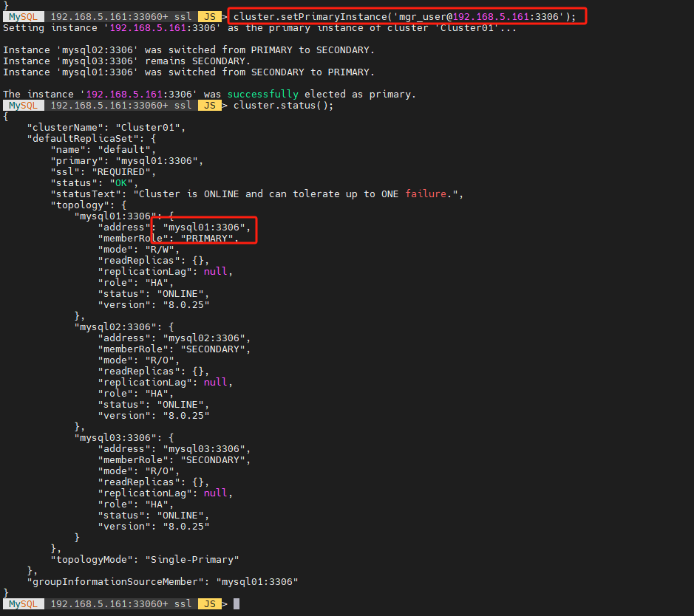Click the "mysql03:3306": { topology key

(x=124, y=438)
